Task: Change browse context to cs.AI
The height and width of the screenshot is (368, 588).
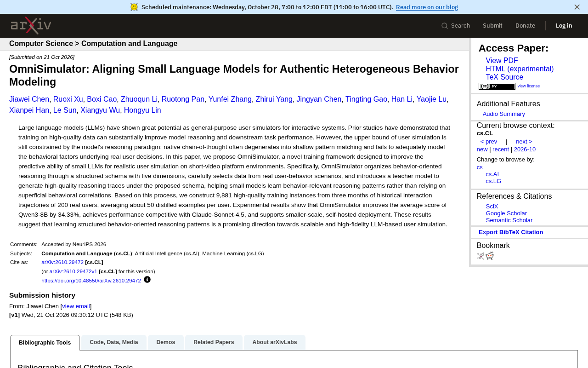Action: (492, 174)
